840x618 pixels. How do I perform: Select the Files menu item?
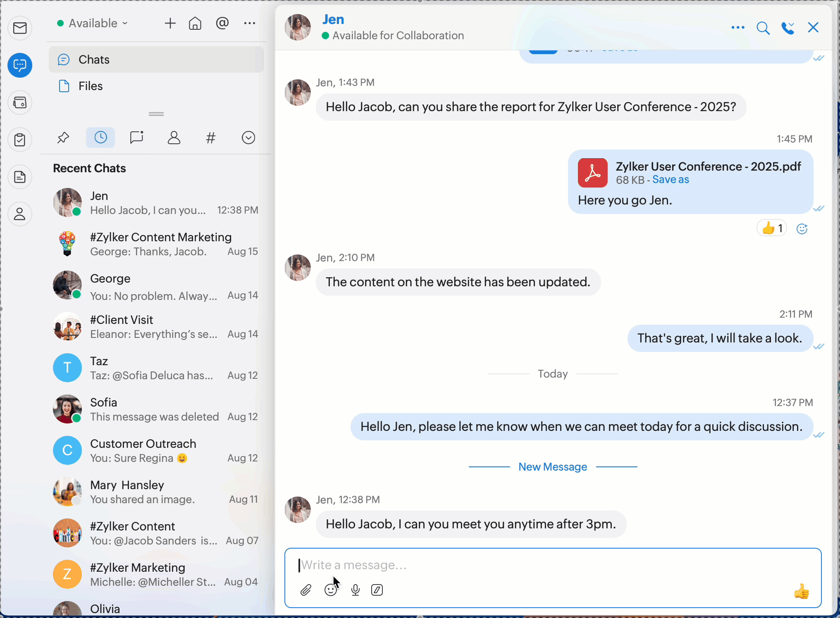[x=91, y=86]
